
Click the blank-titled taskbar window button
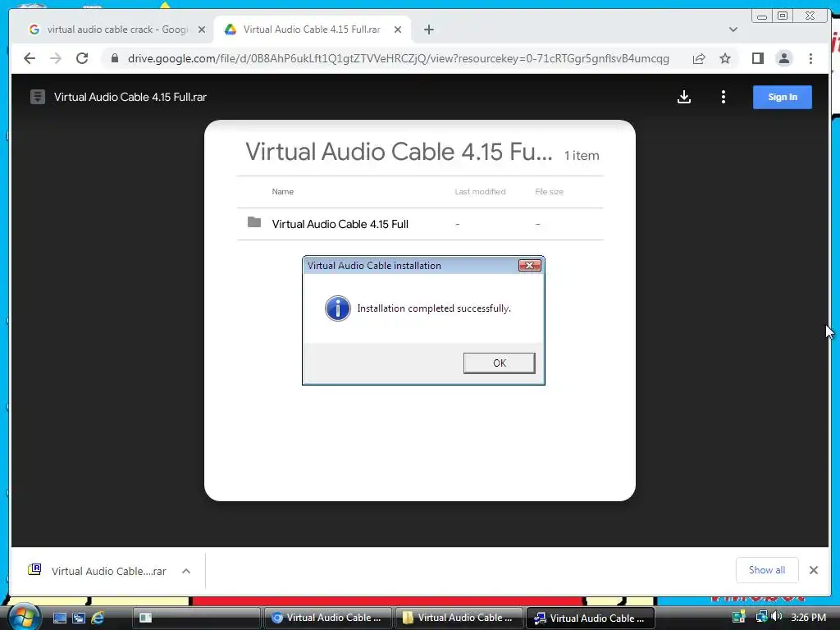[x=196, y=618]
